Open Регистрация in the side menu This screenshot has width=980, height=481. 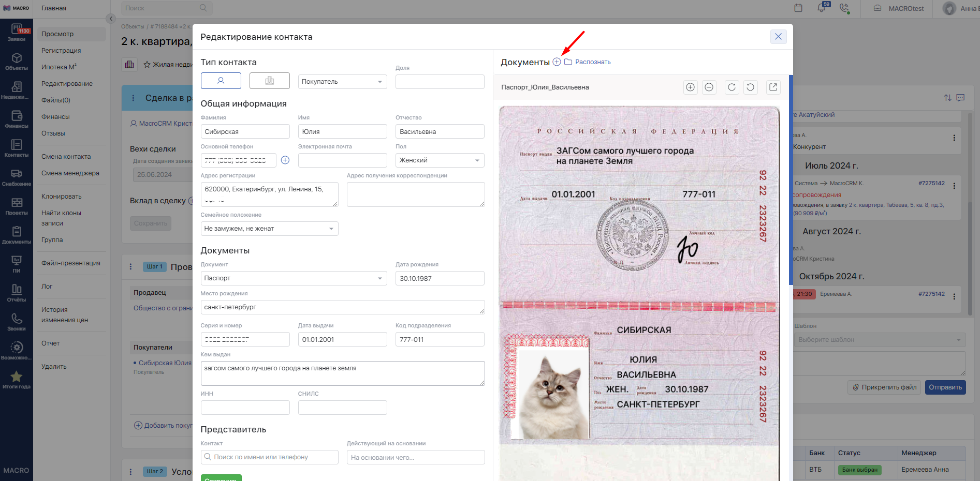(x=61, y=51)
